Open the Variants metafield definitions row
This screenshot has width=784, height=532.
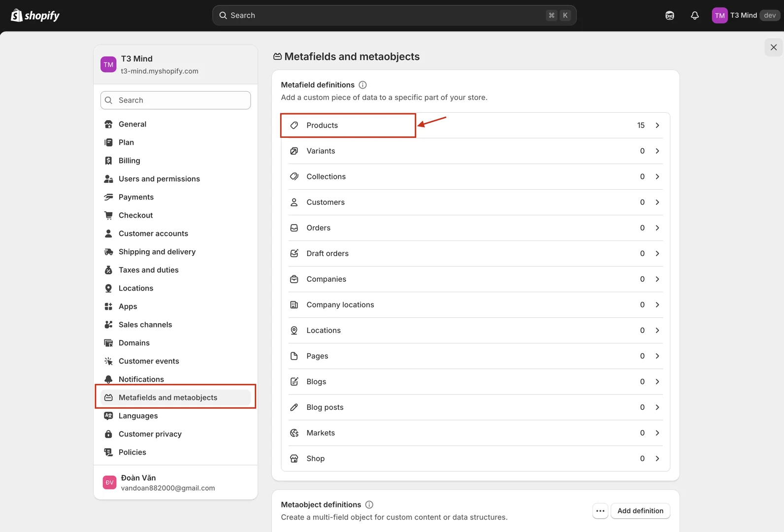[475, 151]
